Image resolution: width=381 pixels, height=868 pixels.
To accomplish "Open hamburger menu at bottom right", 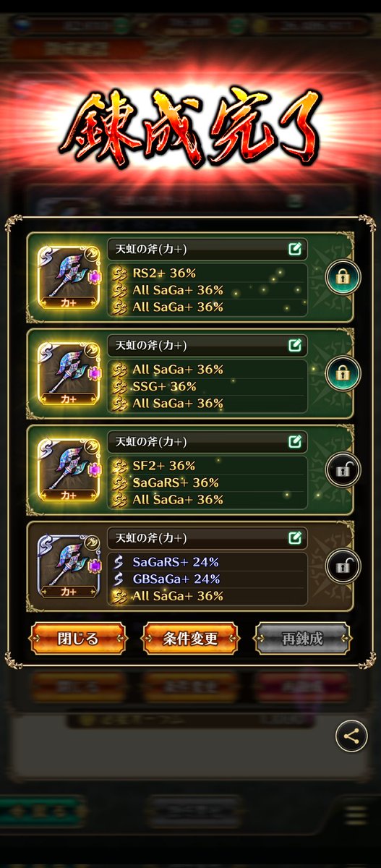I will tap(356, 816).
